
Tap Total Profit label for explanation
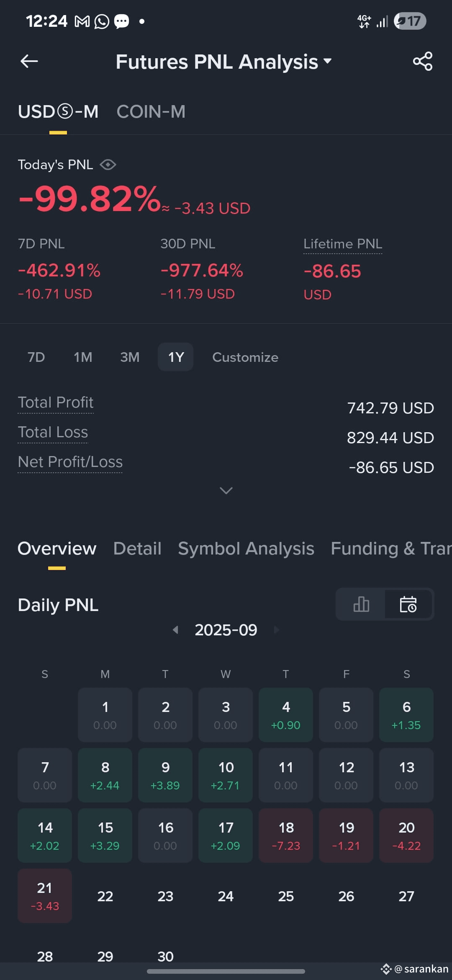[x=56, y=403]
